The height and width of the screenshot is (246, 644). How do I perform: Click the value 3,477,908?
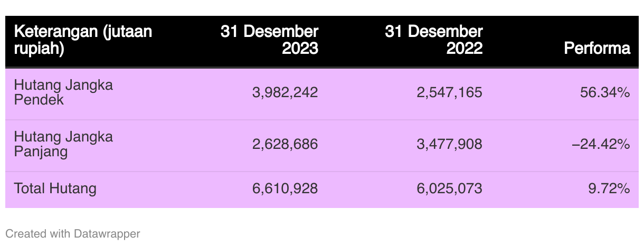(x=449, y=144)
